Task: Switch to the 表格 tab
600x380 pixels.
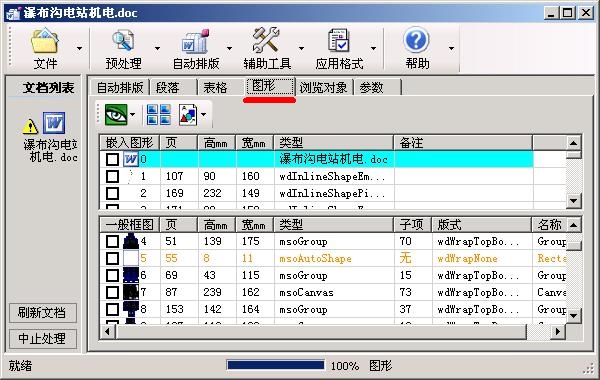Action: coord(220,88)
